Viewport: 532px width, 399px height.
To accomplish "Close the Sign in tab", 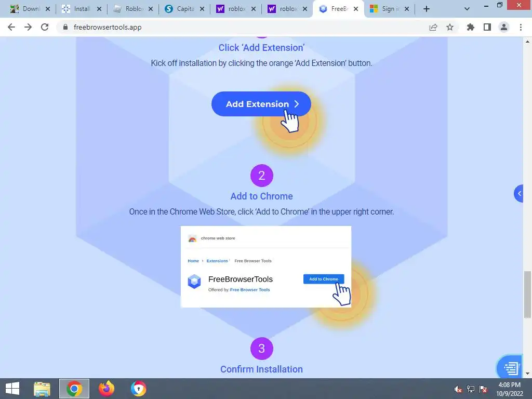I will (407, 9).
